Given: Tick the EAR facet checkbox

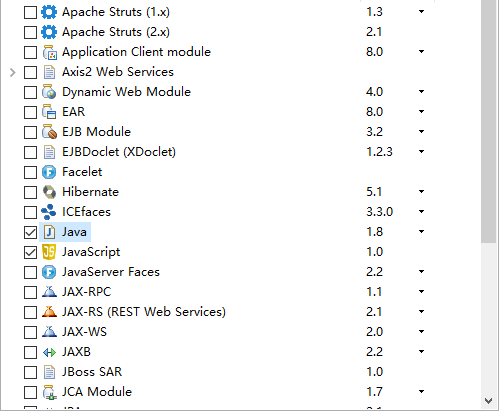Looking at the screenshot, I should tap(30, 112).
